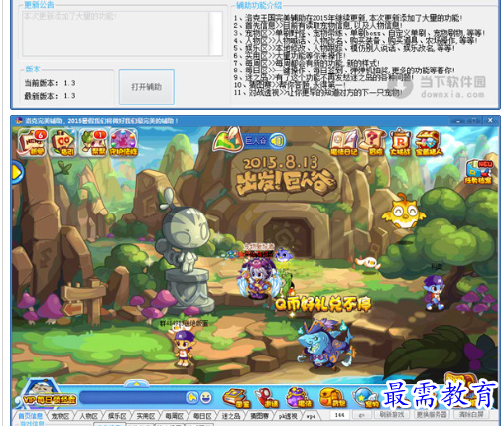Open the 宠物 pet orb icon

(365, 397)
